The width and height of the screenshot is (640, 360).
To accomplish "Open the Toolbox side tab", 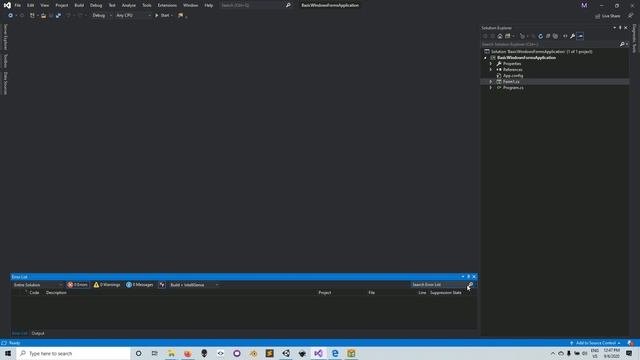I will click(5, 61).
